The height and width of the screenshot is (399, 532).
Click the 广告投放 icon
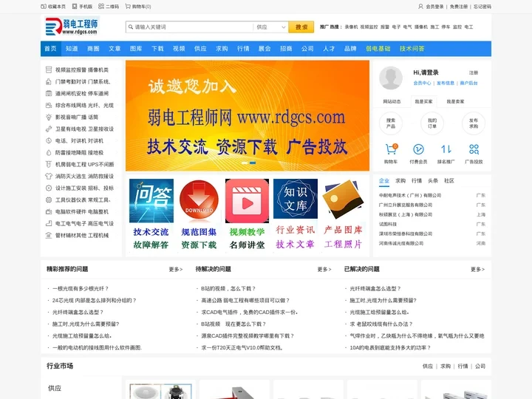474,149
